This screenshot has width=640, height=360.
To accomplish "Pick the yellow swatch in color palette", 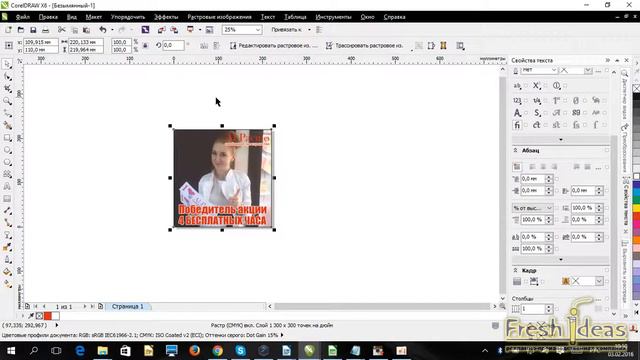I will point(636,208).
